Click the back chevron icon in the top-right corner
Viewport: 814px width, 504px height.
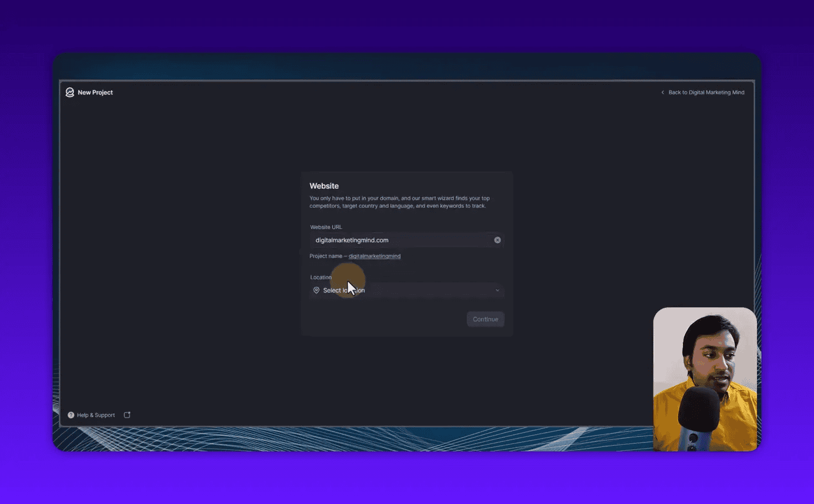click(x=662, y=92)
